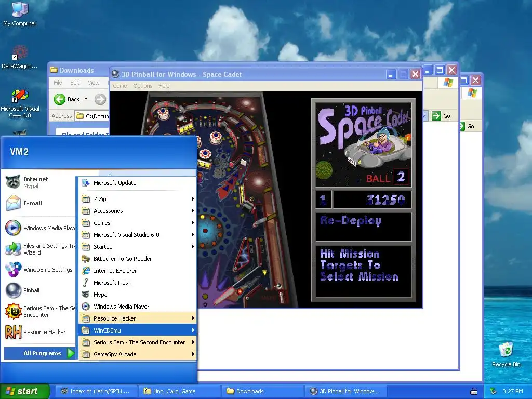Expand the WinCDEmu submenu
The image size is (532, 399).
pyautogui.click(x=138, y=330)
